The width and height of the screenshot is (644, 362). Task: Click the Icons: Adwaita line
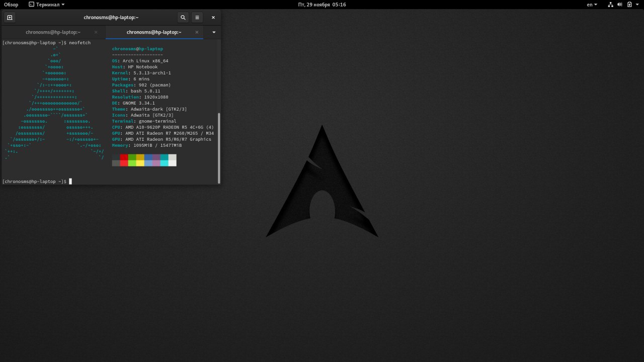(143, 115)
